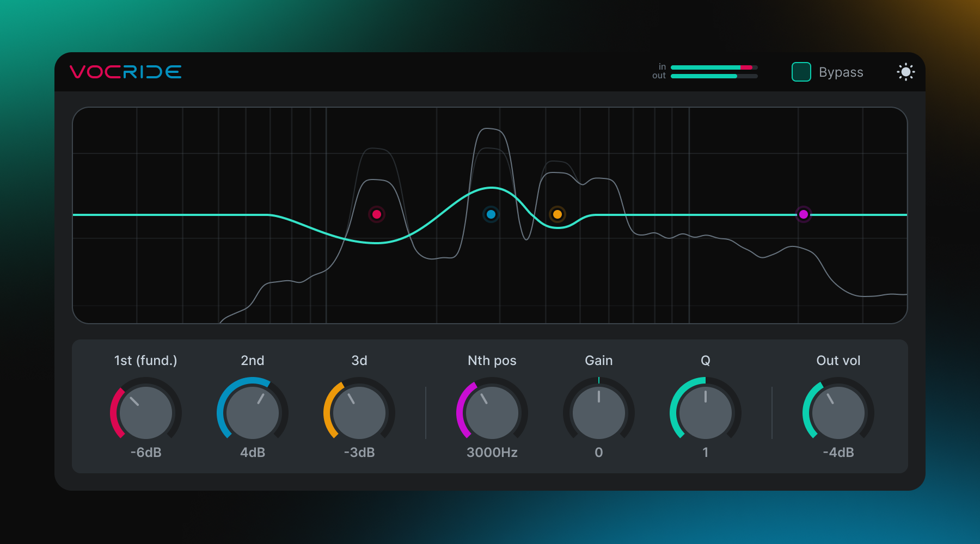Select the blue 2nd harmonic node
The image size is (980, 544).
(x=491, y=214)
